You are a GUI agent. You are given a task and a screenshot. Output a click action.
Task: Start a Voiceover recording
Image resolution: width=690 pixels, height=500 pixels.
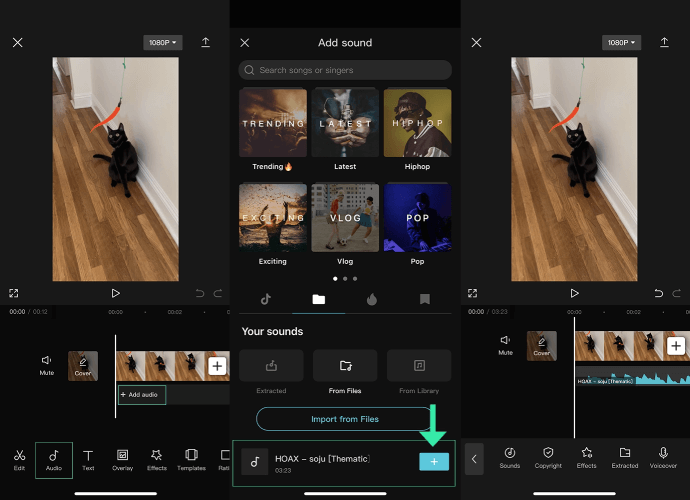click(663, 458)
